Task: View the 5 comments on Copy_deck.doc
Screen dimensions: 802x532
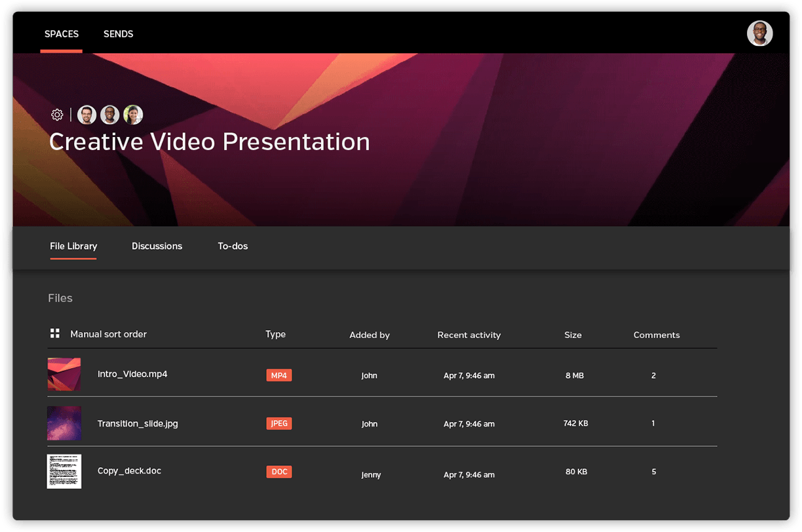Action: coord(653,471)
